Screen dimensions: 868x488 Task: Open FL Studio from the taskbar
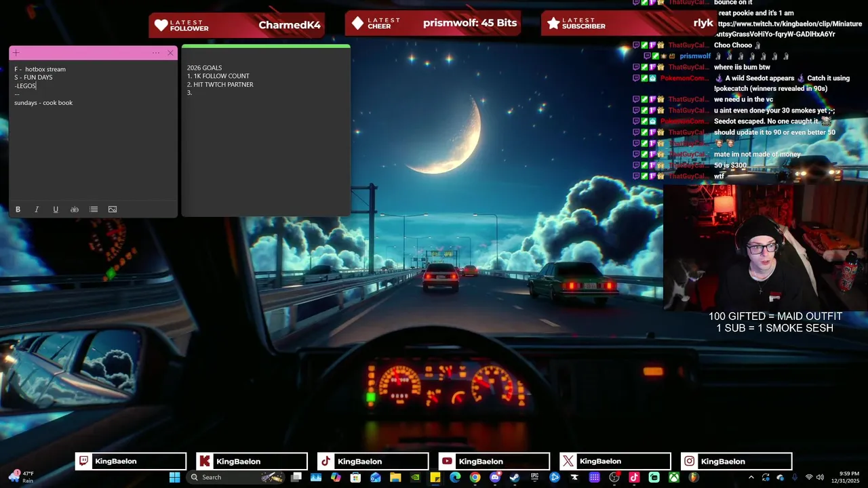tap(693, 477)
